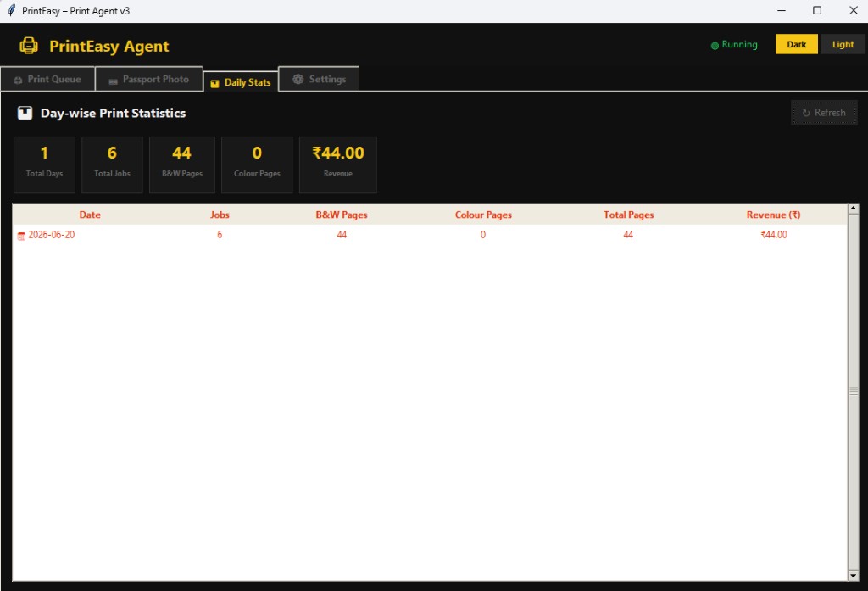This screenshot has width=868, height=591.
Task: Select the Total Jobs summary card
Action: (112, 164)
